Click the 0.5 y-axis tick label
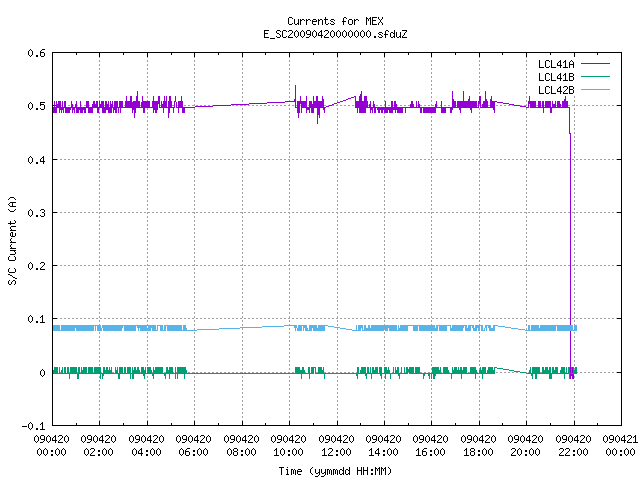The image size is (640, 480). tap(36, 106)
